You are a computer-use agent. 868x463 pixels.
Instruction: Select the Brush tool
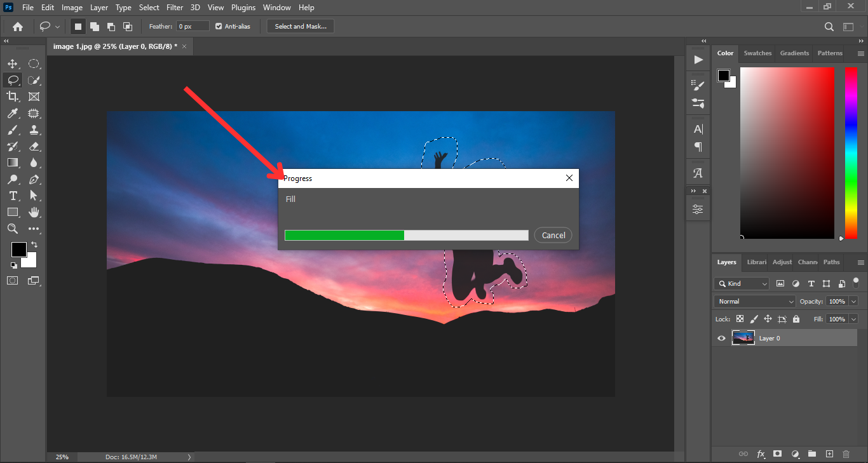point(12,130)
